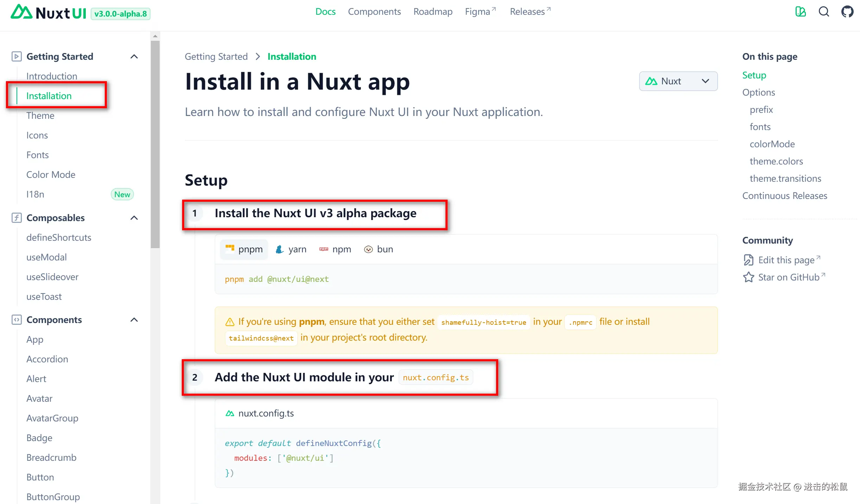860x504 pixels.
Task: Open Components in top navigation
Action: point(374,12)
